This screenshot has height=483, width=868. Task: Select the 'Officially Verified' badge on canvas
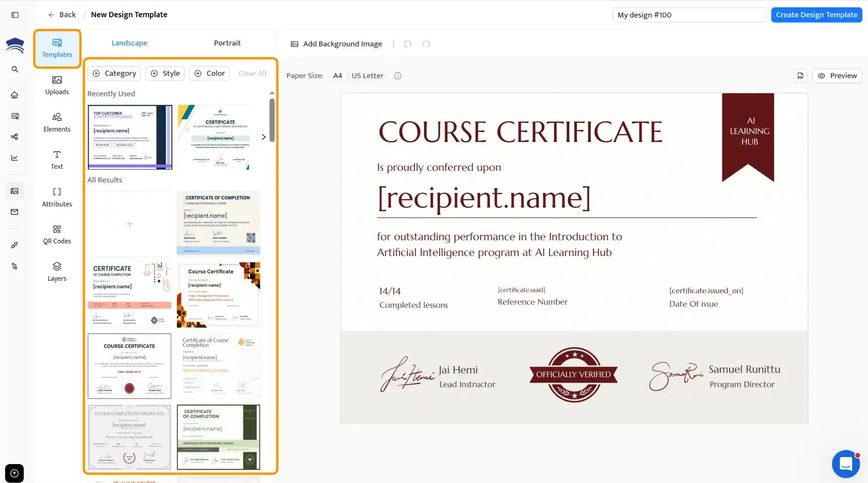[574, 374]
